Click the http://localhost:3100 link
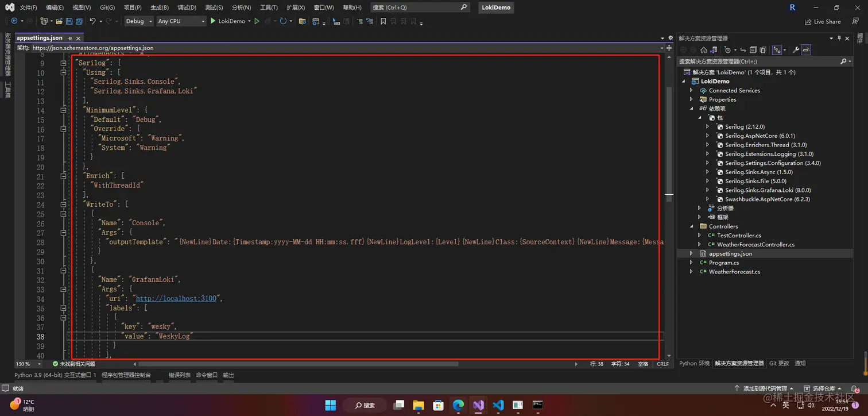The height and width of the screenshot is (416, 868). click(x=175, y=299)
